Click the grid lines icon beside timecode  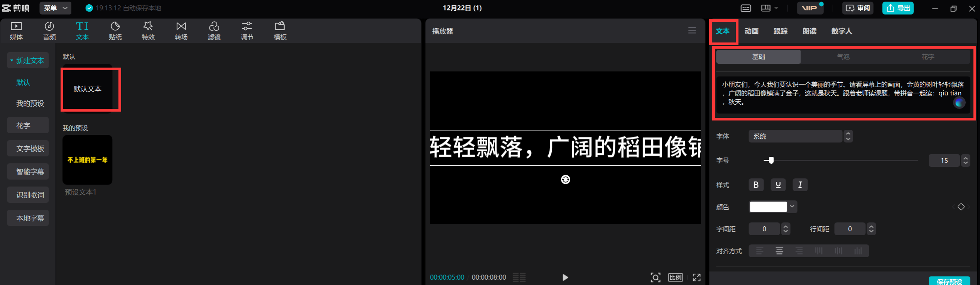click(x=519, y=277)
